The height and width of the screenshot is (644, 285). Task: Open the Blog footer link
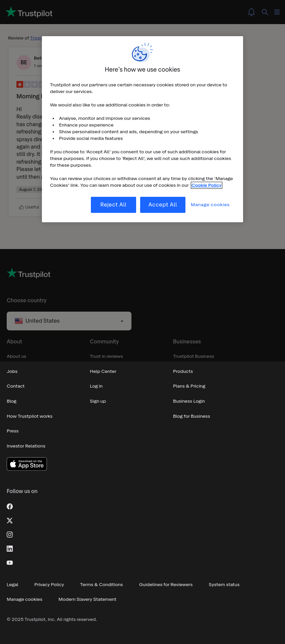tap(12, 401)
